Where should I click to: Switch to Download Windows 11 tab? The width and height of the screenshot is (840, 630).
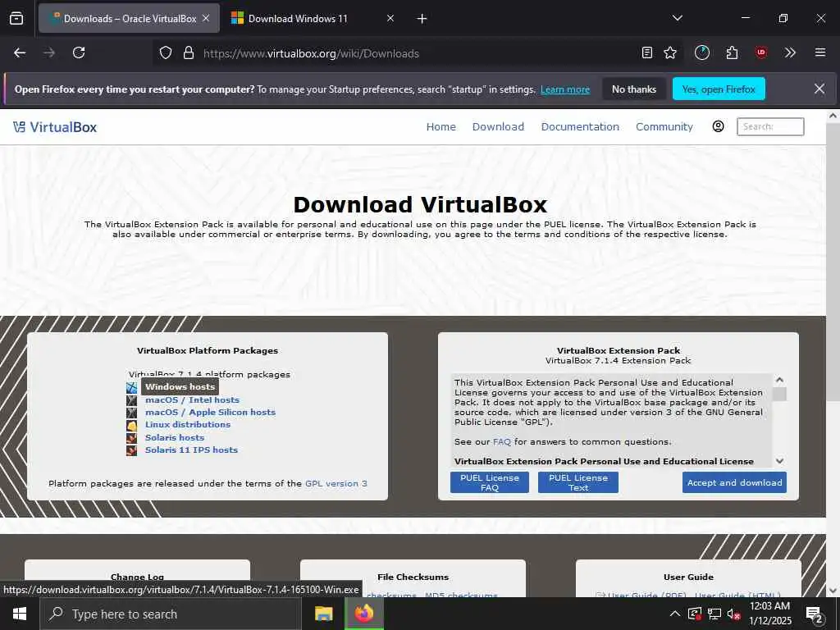[313, 18]
